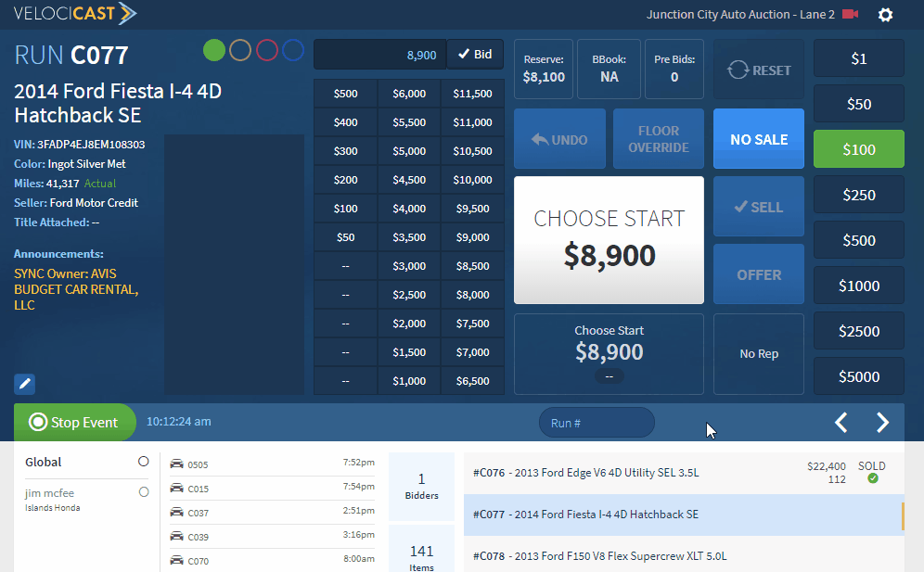This screenshot has width=924, height=572.
Task: Click the BBook NA box
Action: pos(609,69)
